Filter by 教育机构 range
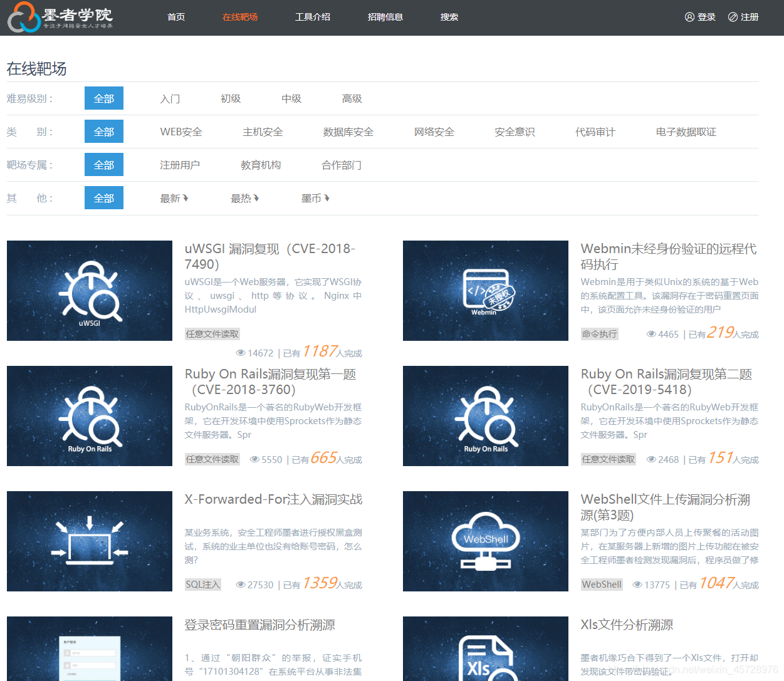 point(261,165)
